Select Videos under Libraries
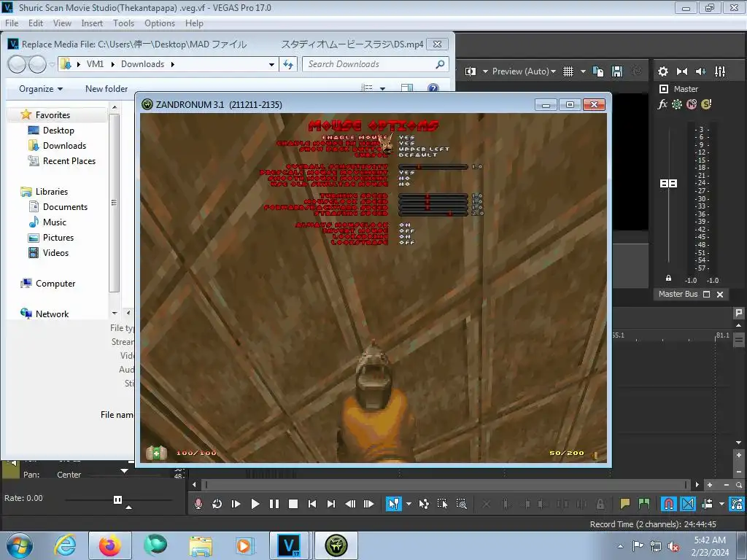The image size is (747, 560). (x=49, y=253)
